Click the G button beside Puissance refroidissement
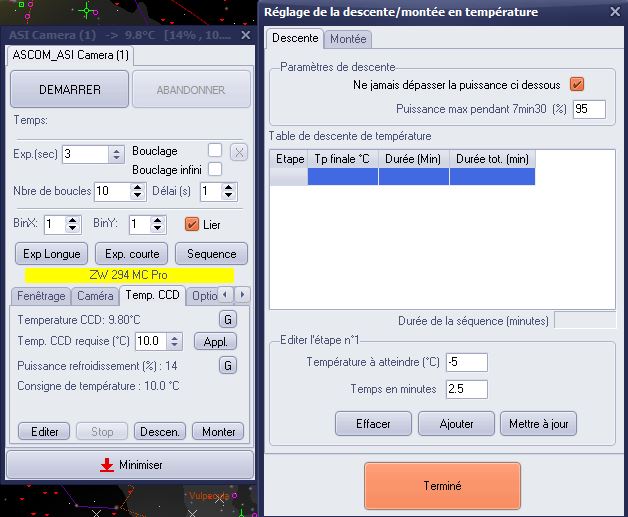Screen dimensions: 628x517 (228, 365)
